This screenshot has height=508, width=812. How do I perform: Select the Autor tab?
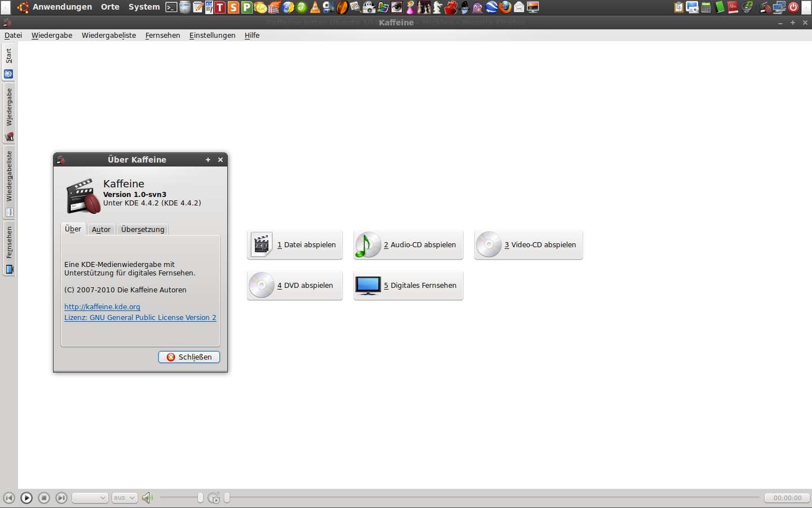click(101, 229)
